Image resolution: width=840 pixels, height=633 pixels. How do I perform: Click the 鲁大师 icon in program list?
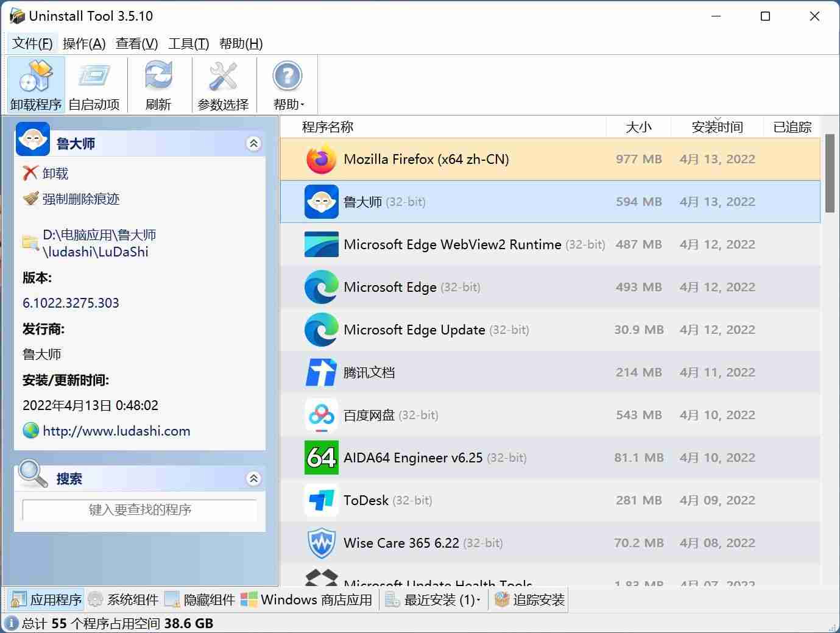tap(321, 202)
